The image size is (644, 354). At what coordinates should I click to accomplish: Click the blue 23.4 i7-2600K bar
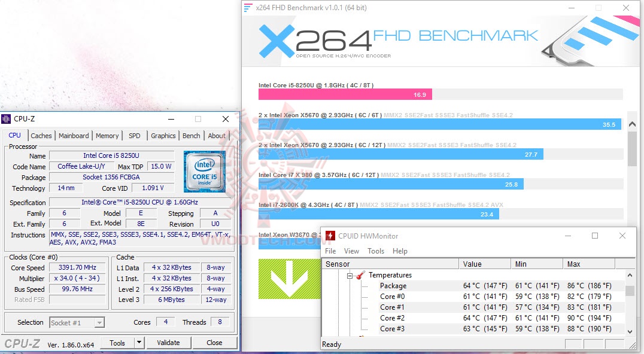[x=379, y=214]
